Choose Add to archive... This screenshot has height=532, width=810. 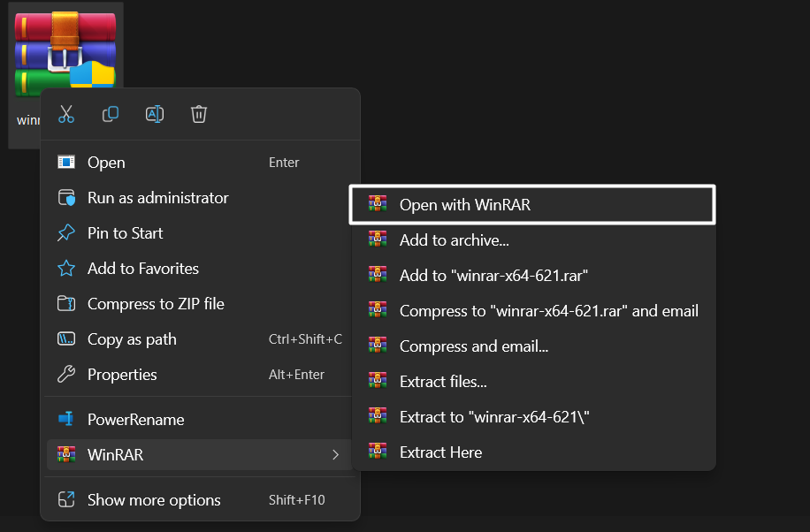[x=451, y=239]
